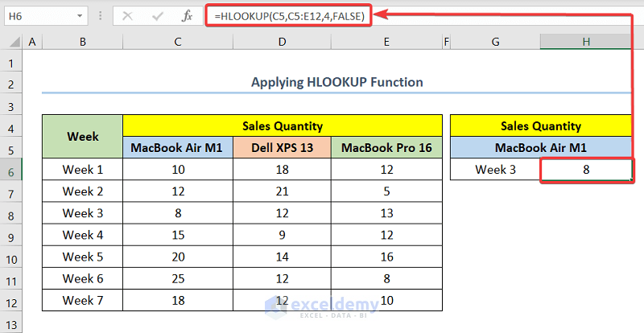Click the 'Sales Quantity' header above product columns

(283, 126)
